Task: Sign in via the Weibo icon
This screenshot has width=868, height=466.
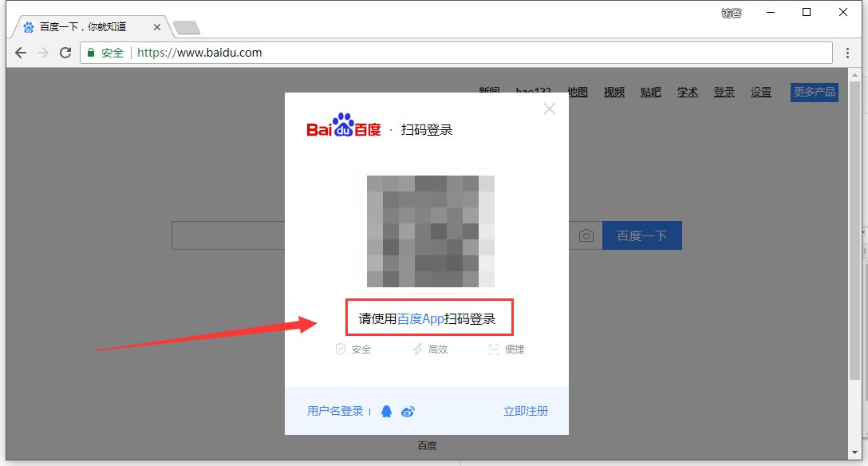Action: point(408,411)
